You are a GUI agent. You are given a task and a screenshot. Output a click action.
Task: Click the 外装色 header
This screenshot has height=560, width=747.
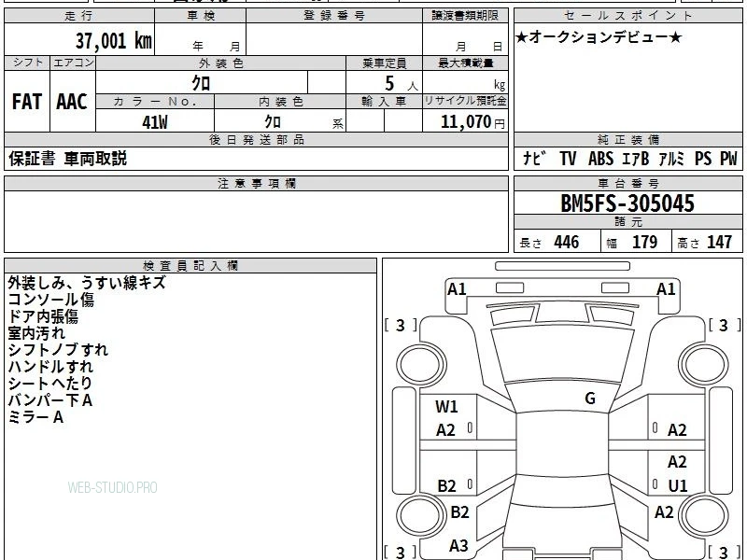click(x=221, y=63)
